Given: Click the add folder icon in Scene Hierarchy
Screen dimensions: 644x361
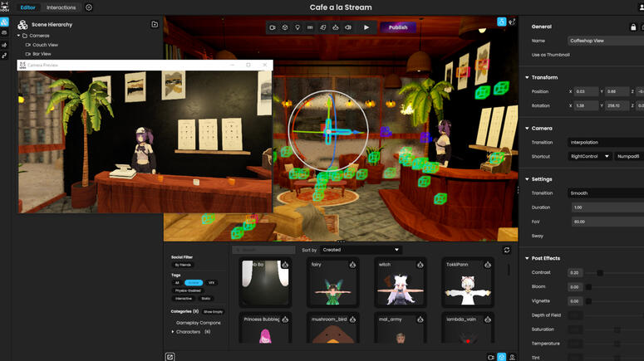Looking at the screenshot, I should [x=155, y=25].
